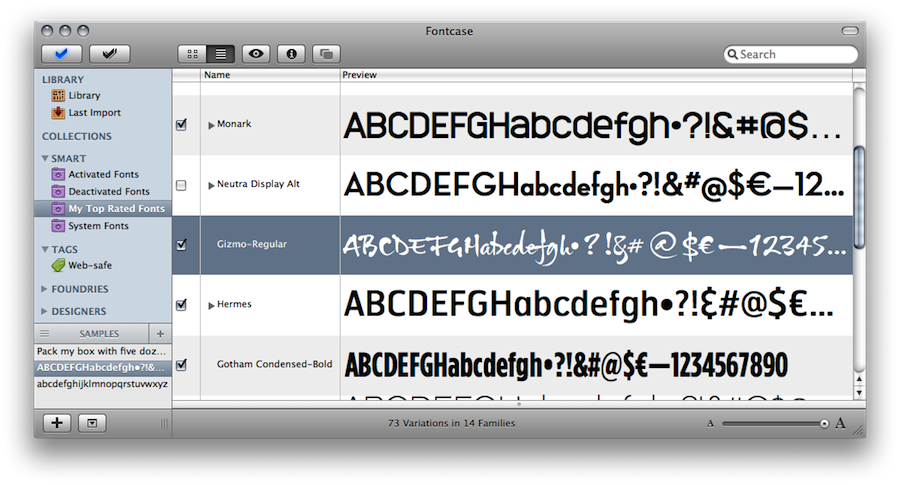The image size is (900, 485).
Task: Select the Gotham Condensed-Bold font name
Action: 274,364
